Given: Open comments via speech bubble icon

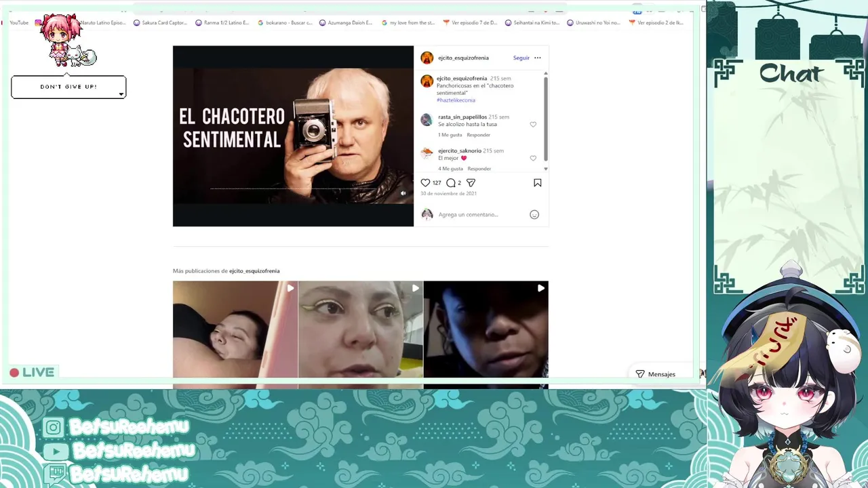Looking at the screenshot, I should 451,183.
